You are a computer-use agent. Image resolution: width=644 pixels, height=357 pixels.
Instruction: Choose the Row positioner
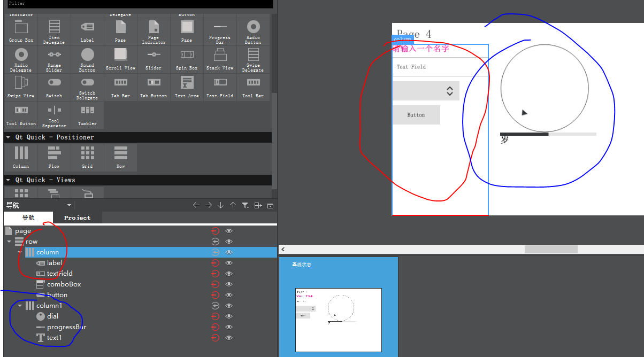click(120, 157)
